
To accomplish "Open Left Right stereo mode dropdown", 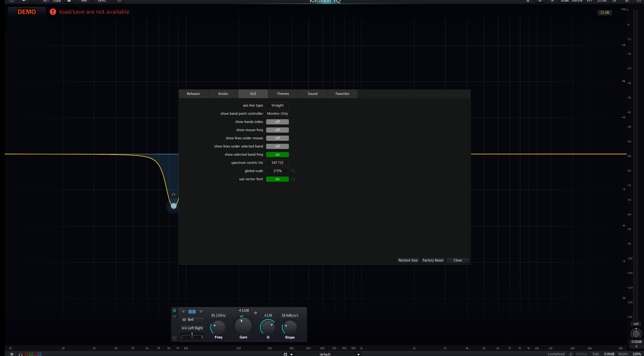I will pyautogui.click(x=192, y=328).
